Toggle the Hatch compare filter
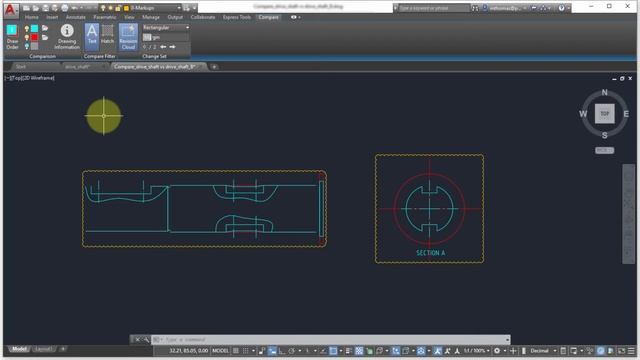 tap(107, 34)
